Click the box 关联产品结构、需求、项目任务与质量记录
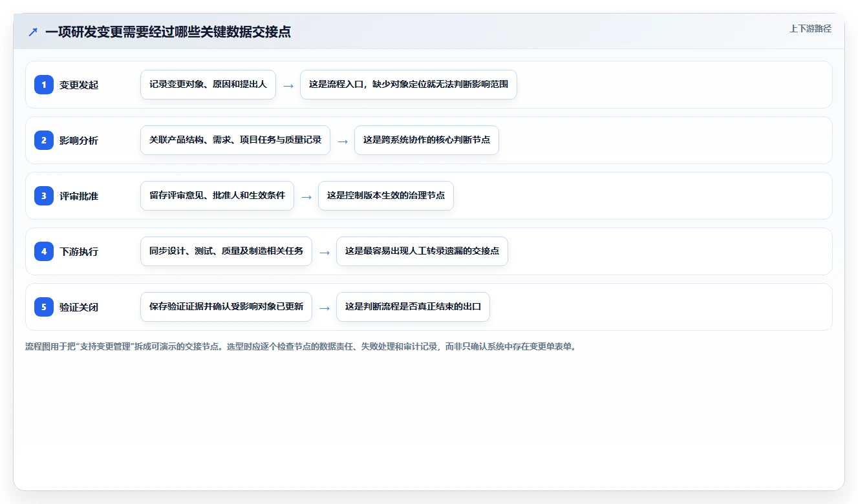858x504 pixels. click(235, 140)
